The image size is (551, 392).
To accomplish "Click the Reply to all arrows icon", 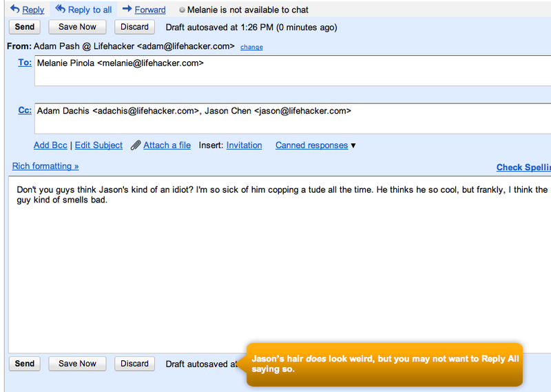I will tap(61, 9).
